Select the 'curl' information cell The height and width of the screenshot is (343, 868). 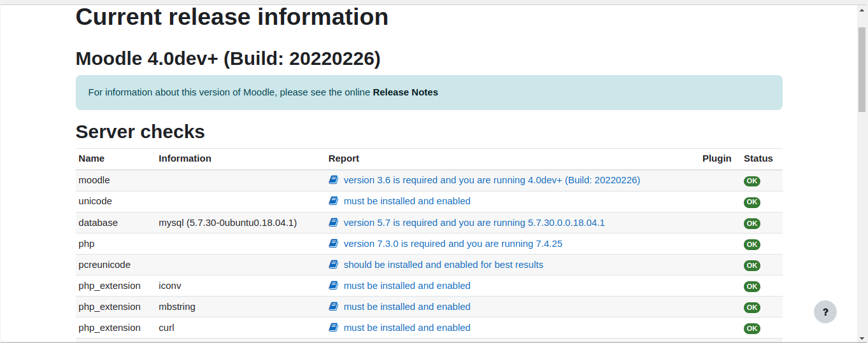click(166, 328)
